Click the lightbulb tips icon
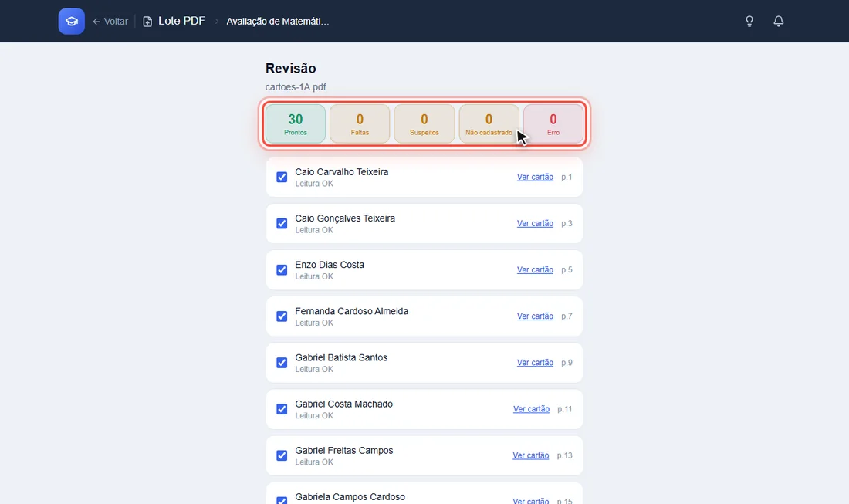Screen dimensions: 849x504 tap(749, 21)
